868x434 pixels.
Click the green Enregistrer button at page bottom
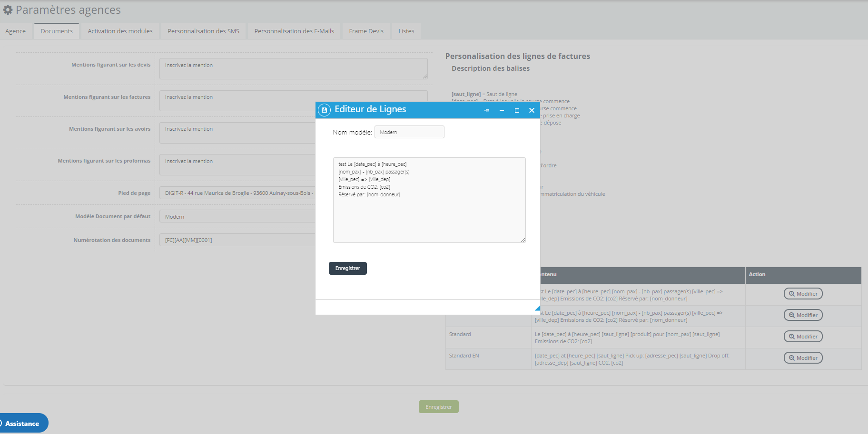click(438, 407)
